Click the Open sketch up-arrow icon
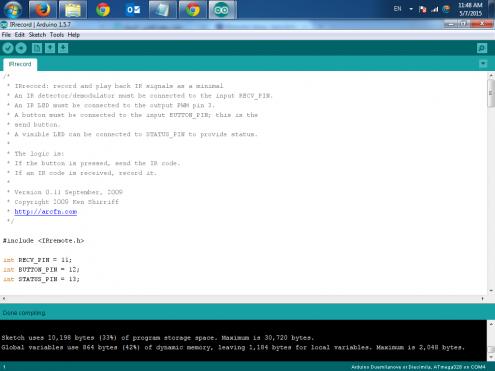Screen dimensions: 495x371 tap(50, 48)
